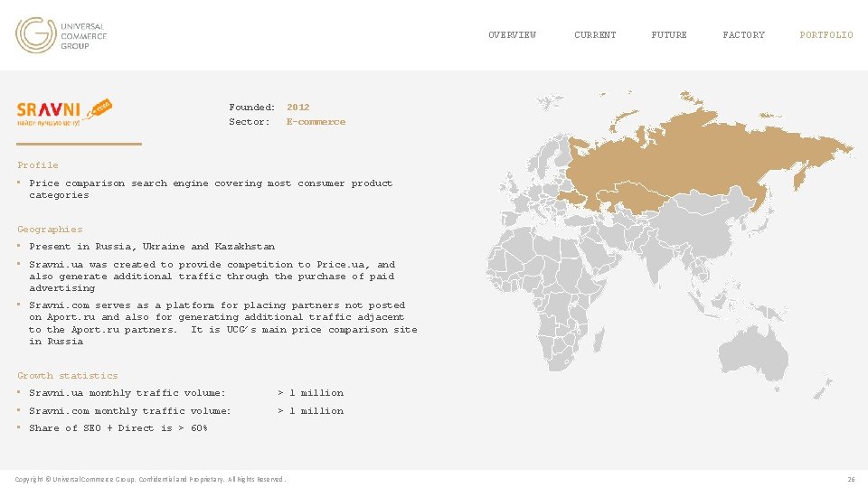
Task: Open the CURRENT section tab
Action: [595, 35]
